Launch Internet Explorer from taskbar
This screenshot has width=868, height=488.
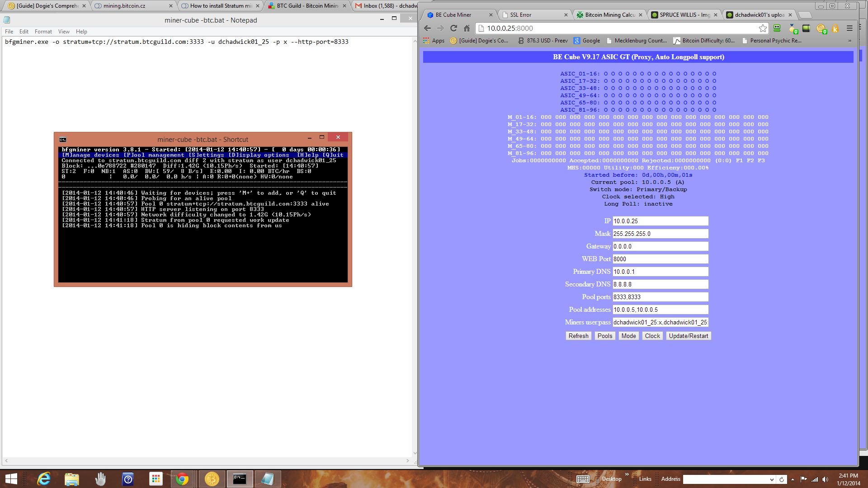pyautogui.click(x=44, y=479)
